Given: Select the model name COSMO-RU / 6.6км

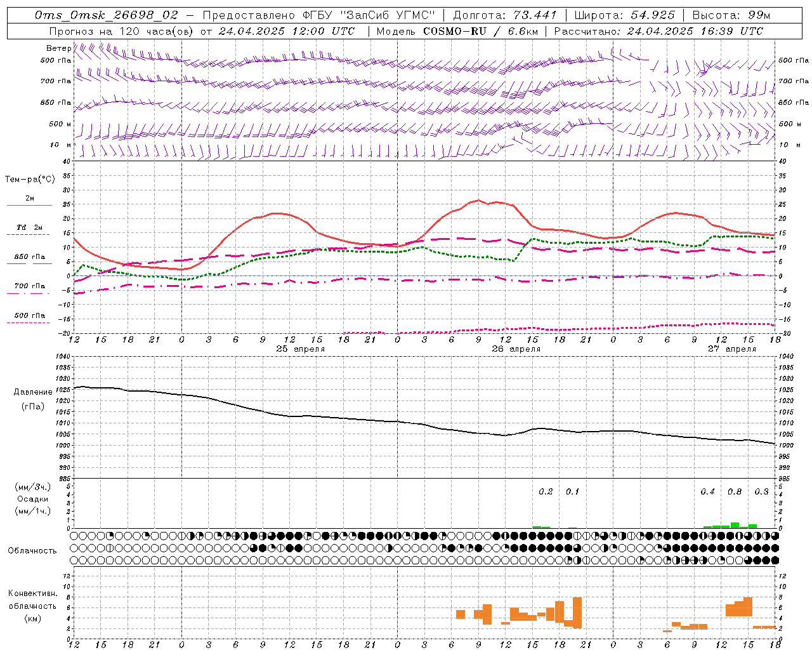Looking at the screenshot, I should coord(480,31).
